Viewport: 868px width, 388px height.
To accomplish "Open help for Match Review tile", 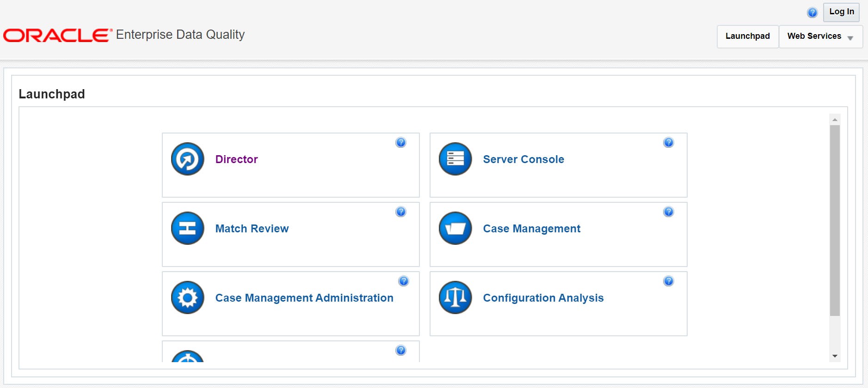I will [401, 212].
